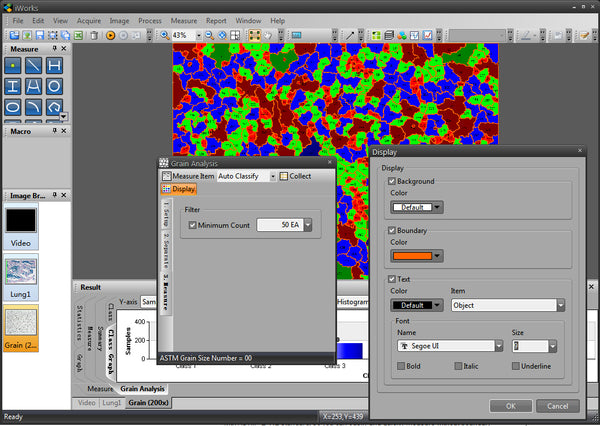Open the Auto Classify dropdown
This screenshot has height=426, width=600.
pyautogui.click(x=272, y=176)
